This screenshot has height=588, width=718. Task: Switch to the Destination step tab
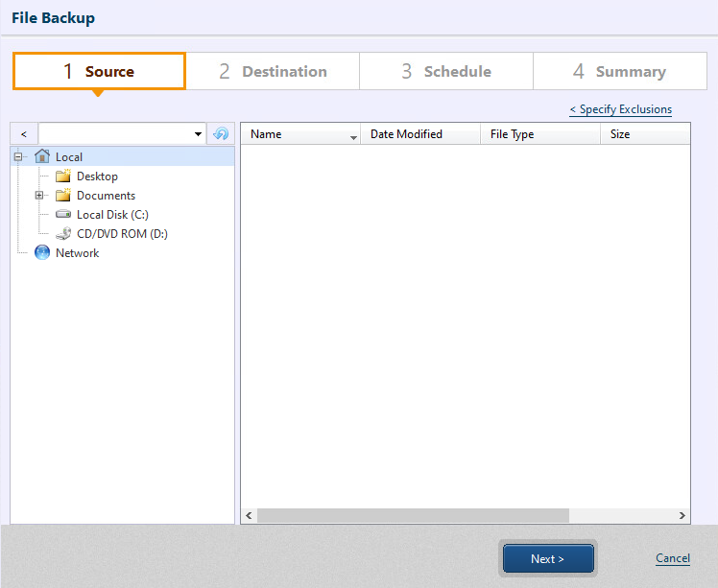[x=273, y=72]
